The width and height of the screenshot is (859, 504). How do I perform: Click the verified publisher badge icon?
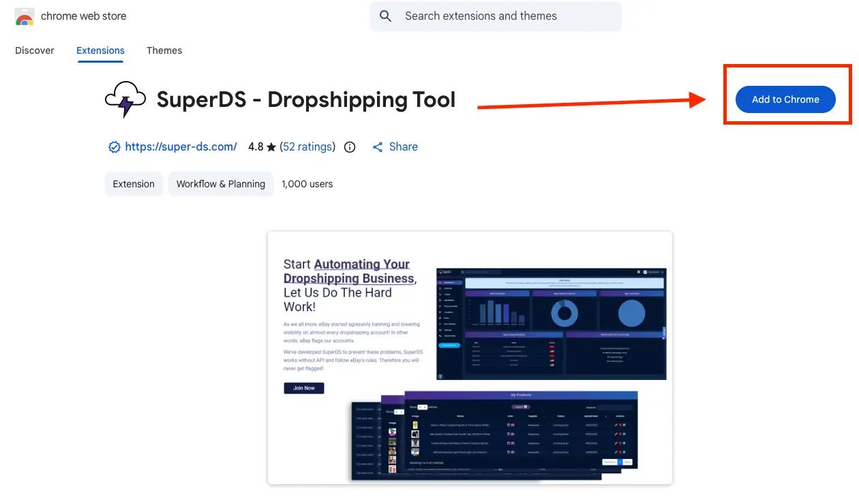point(114,146)
